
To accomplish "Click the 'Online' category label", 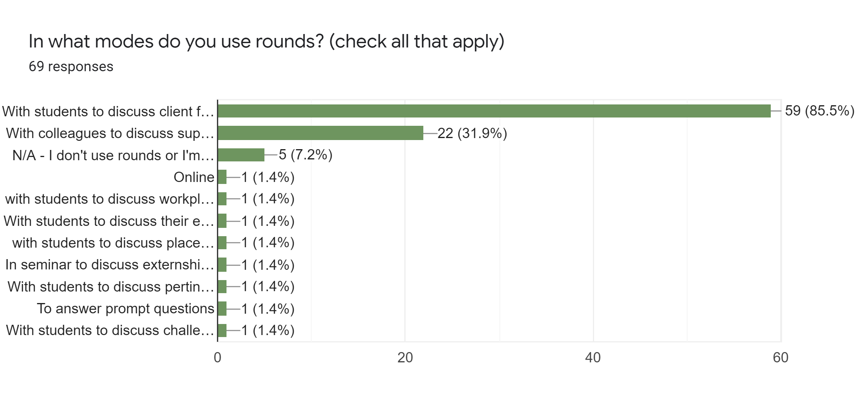I will 194,177.
